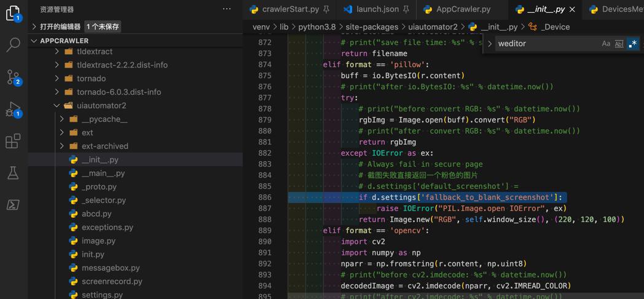The width and height of the screenshot is (644, 299).
Task: Open abcd.py in the file tree
Action: point(136,214)
